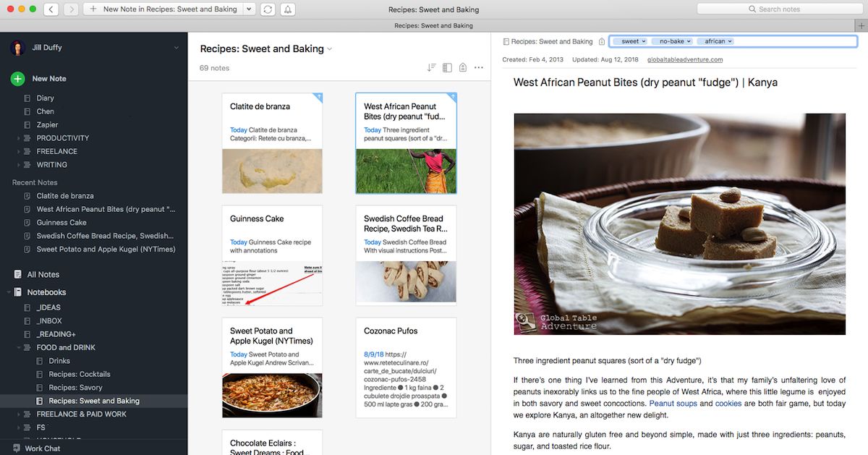Open Jill Duffy account dropdown
This screenshot has width=868, height=455.
pos(176,48)
